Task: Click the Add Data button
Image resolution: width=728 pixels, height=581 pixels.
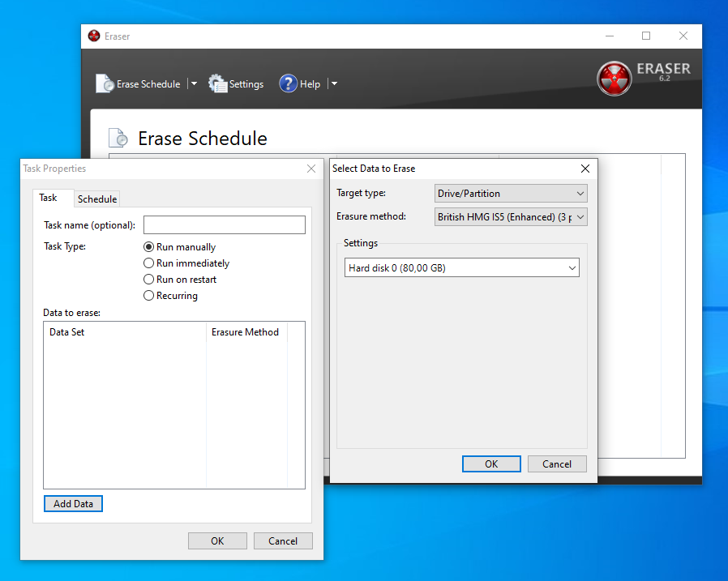Action: tap(73, 504)
